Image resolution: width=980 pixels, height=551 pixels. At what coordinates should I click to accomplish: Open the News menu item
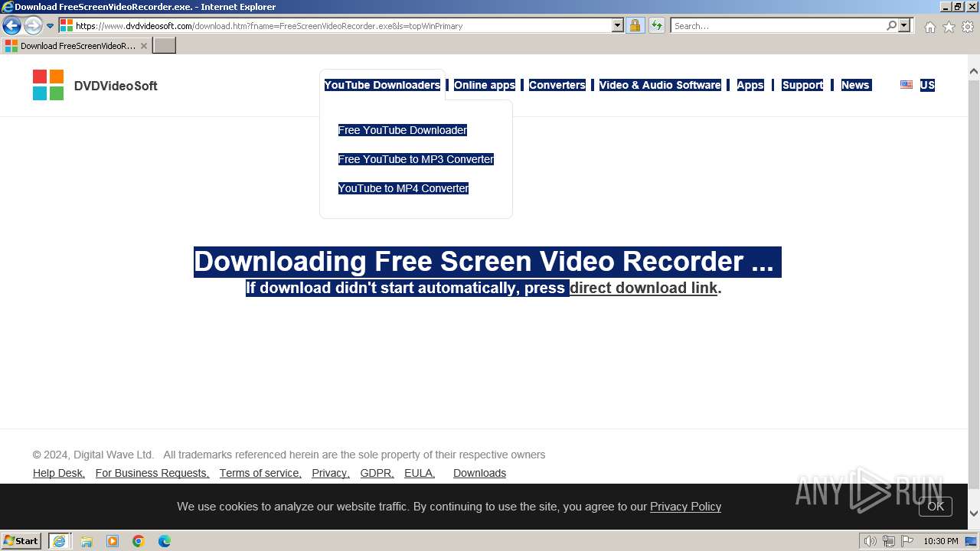click(855, 85)
